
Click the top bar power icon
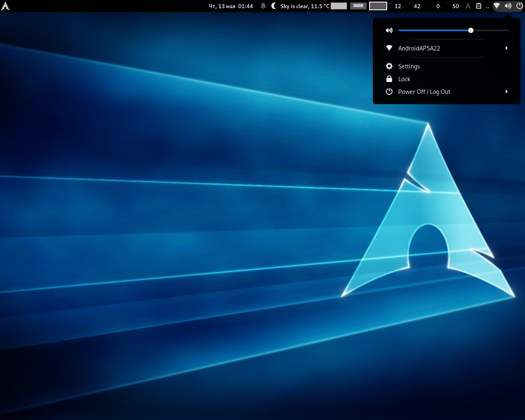(519, 6)
